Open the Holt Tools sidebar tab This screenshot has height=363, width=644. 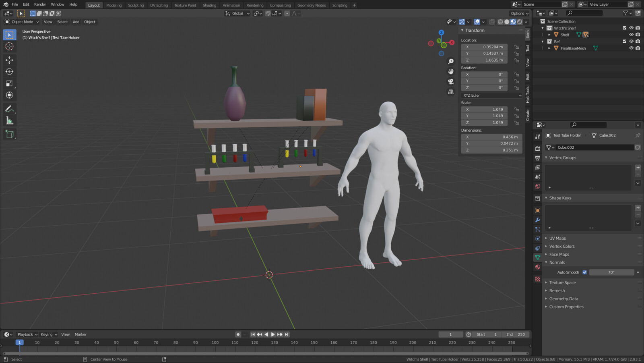(x=528, y=95)
